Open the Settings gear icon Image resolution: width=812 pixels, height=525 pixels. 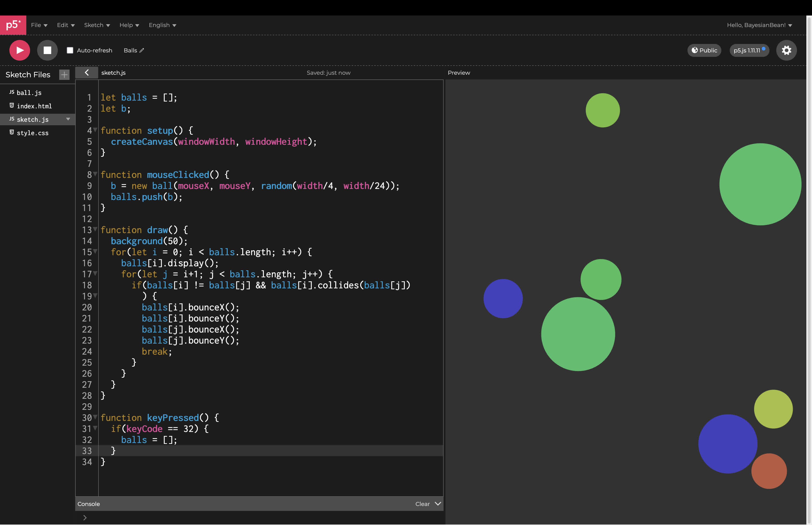pyautogui.click(x=786, y=51)
